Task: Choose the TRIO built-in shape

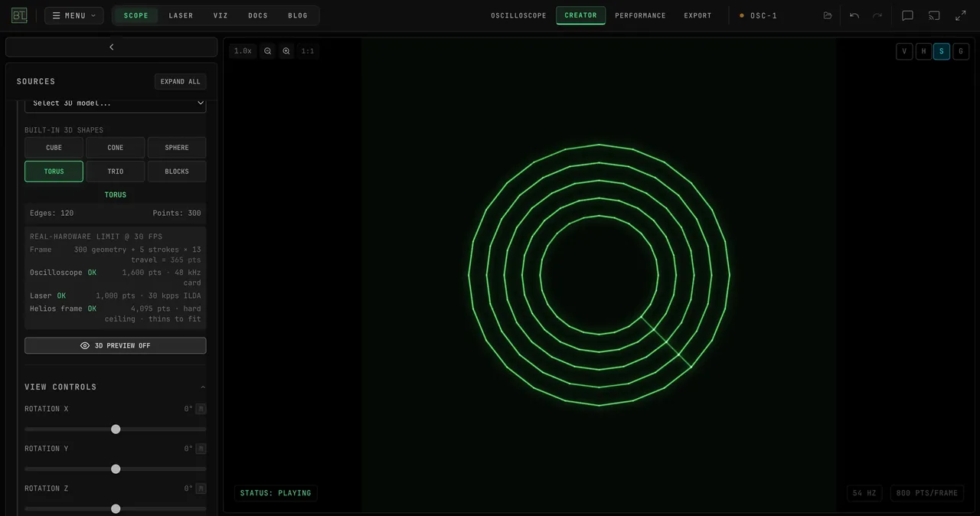Action: (x=116, y=171)
